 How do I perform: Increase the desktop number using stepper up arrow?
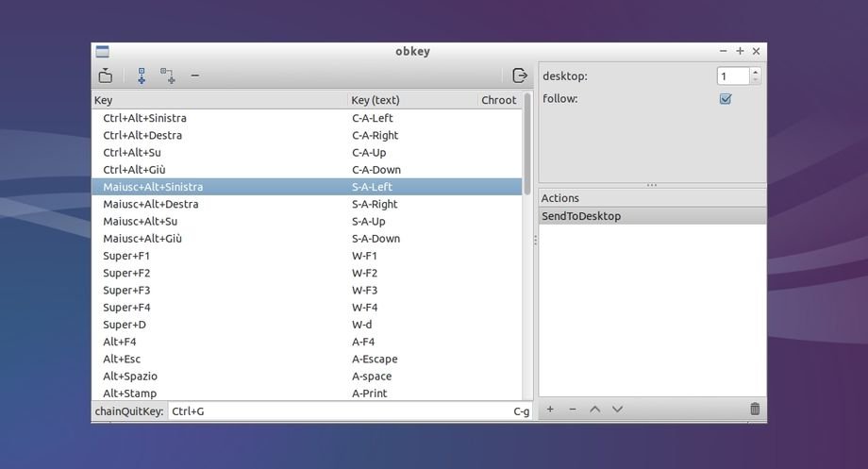click(x=756, y=72)
